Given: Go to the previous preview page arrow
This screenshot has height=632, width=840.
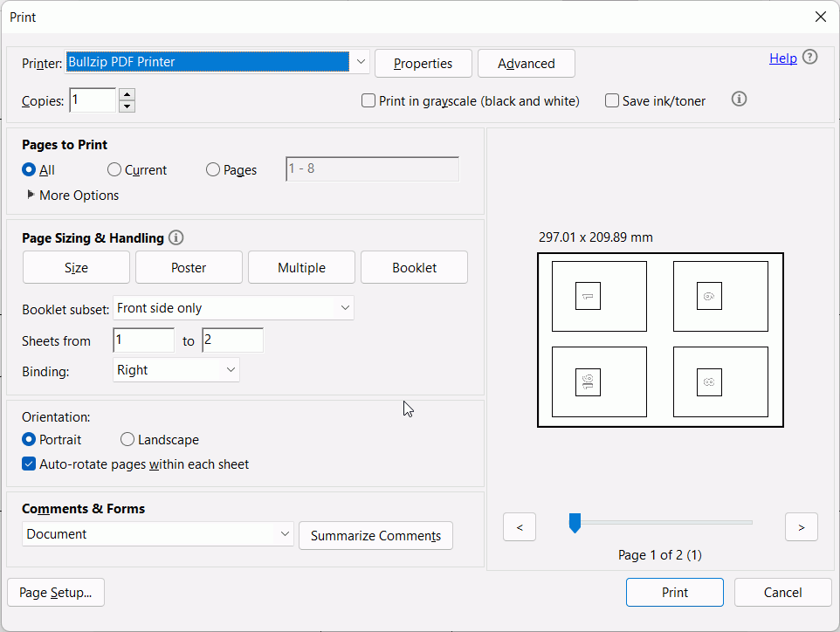Looking at the screenshot, I should [x=520, y=527].
